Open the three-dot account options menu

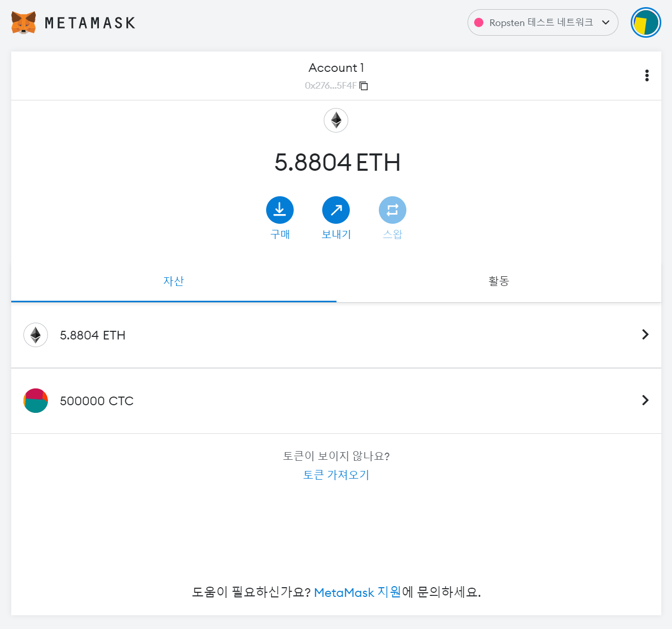click(647, 75)
